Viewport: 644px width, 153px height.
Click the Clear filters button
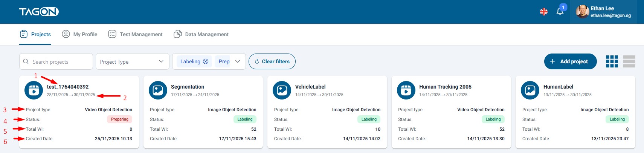tap(272, 61)
